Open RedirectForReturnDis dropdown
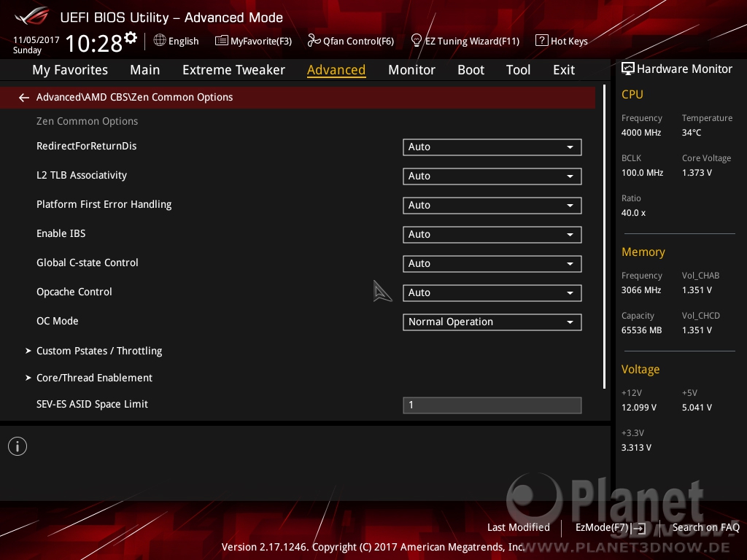The image size is (747, 560). [x=492, y=147]
